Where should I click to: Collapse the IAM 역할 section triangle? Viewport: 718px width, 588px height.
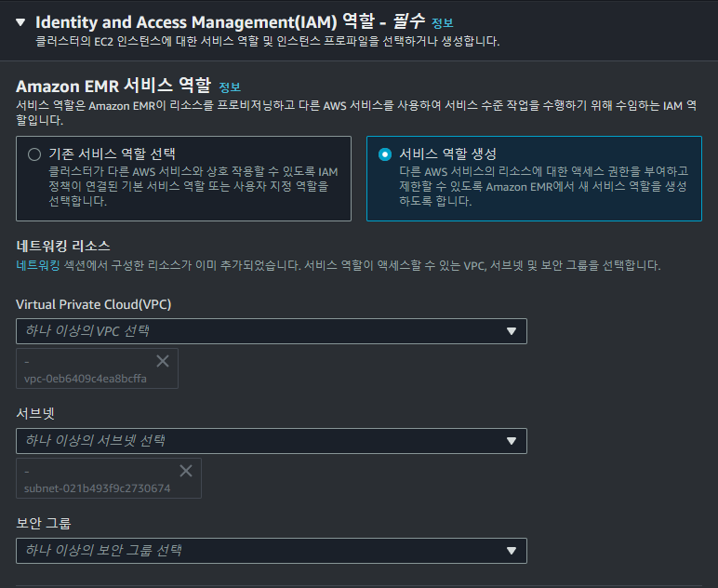click(x=20, y=22)
